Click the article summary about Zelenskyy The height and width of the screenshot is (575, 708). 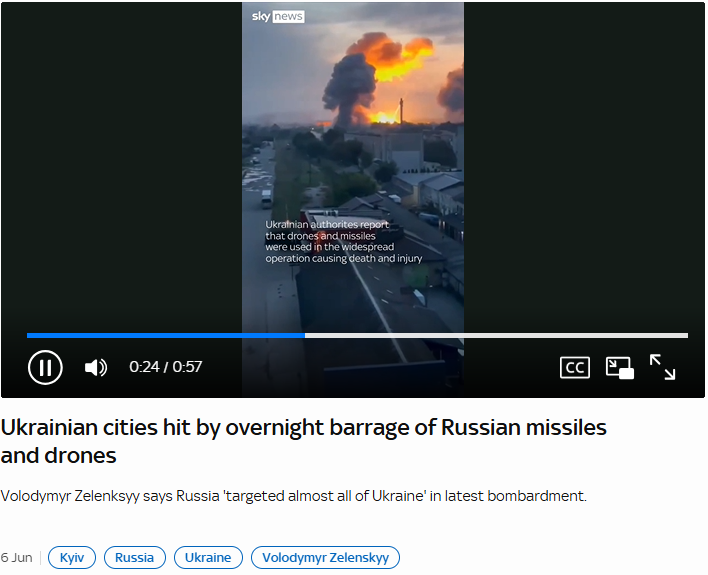(293, 496)
